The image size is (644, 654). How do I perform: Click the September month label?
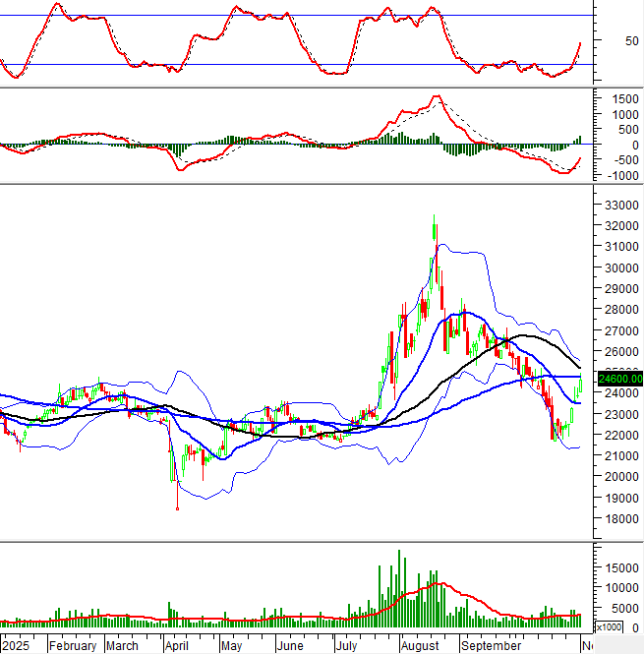(x=491, y=646)
